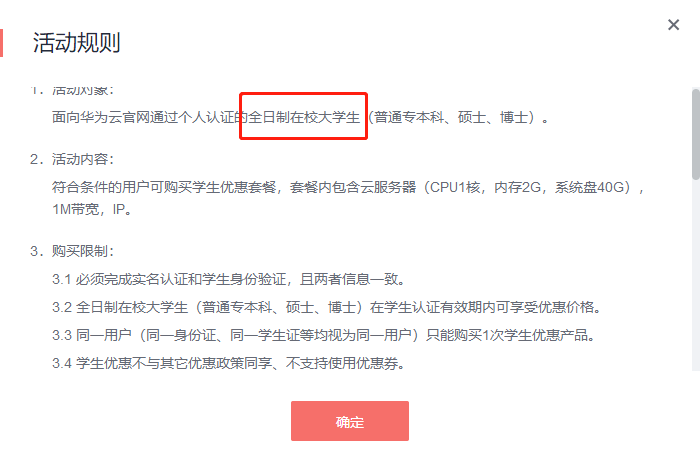This screenshot has width=700, height=467.
Task: Select the 2. 活动内容 heading
Action: (72, 159)
